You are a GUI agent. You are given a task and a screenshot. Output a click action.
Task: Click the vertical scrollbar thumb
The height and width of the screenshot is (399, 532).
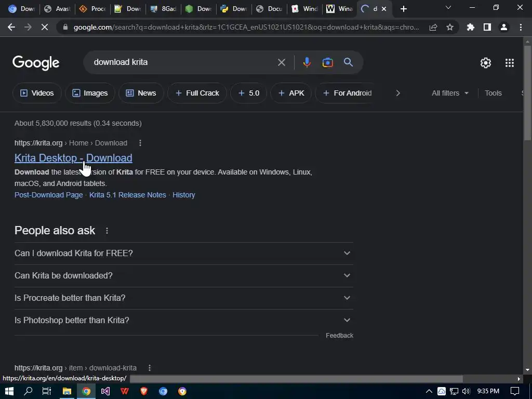[x=527, y=92]
